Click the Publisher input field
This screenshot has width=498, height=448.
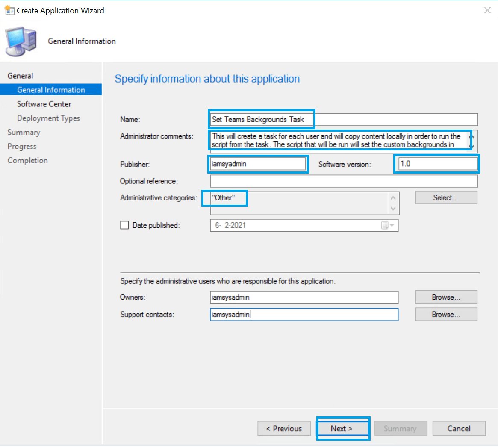(258, 164)
